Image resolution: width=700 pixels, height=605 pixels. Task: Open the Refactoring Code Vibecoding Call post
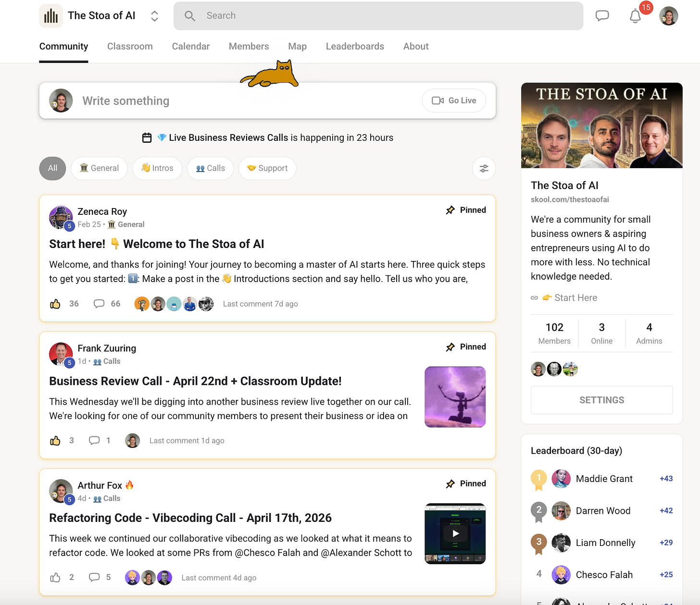pyautogui.click(x=190, y=518)
